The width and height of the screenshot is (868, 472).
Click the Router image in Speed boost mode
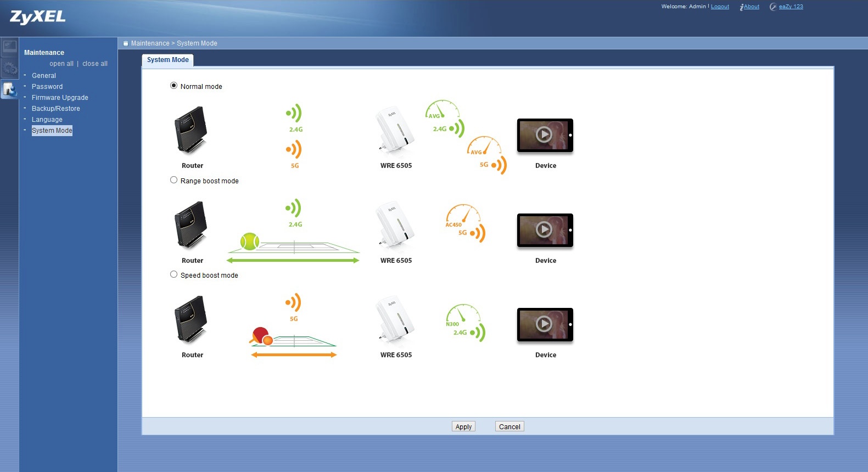pos(191,320)
